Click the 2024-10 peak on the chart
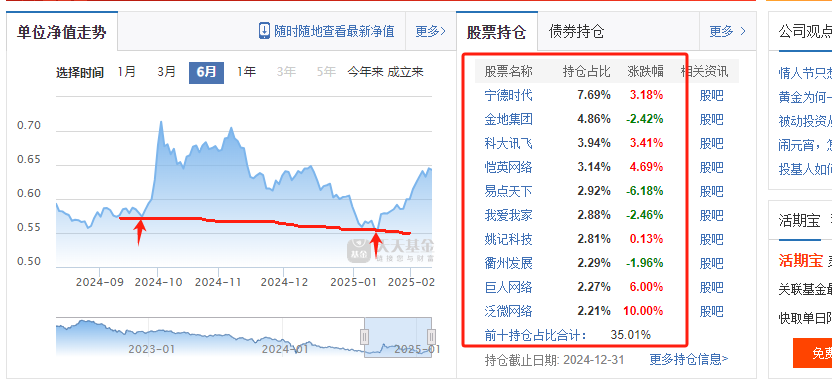The image size is (832, 388). (161, 122)
